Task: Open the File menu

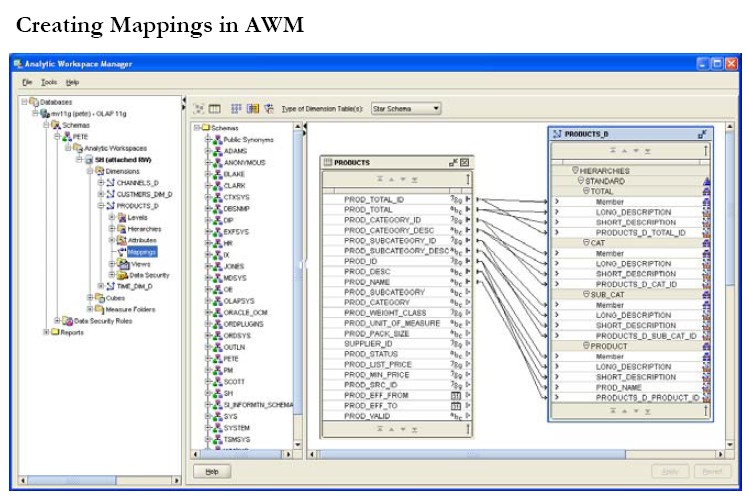Action: click(27, 81)
